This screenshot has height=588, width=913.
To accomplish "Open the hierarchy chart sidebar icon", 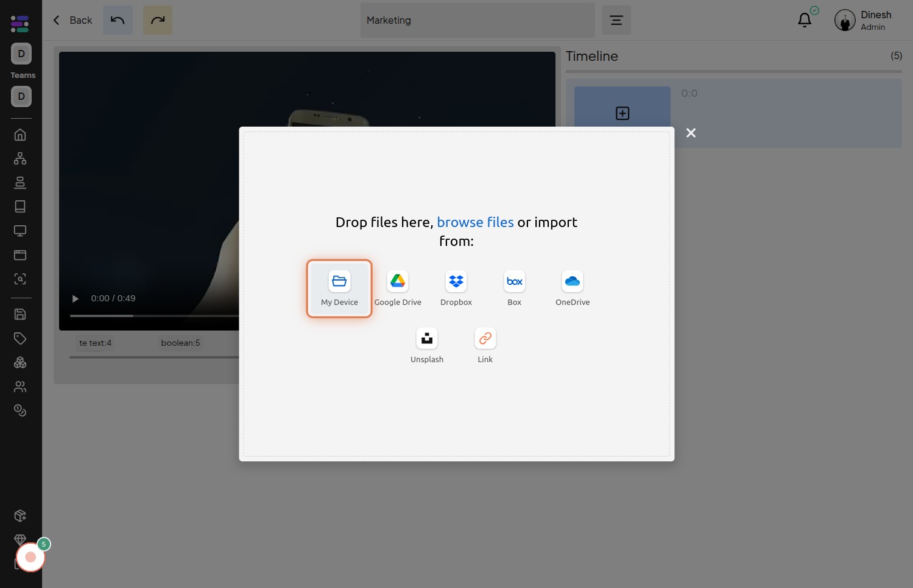I will [x=20, y=158].
